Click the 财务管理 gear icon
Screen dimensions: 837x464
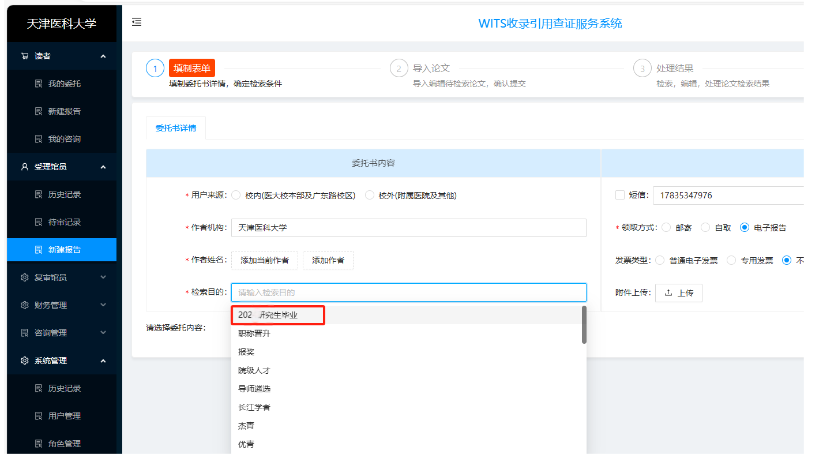[x=25, y=305]
